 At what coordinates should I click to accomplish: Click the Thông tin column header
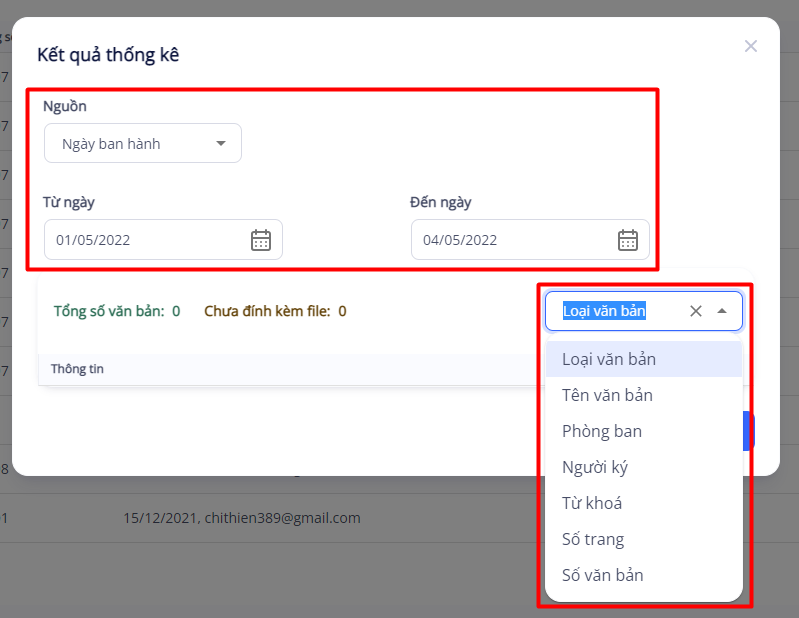click(x=77, y=369)
